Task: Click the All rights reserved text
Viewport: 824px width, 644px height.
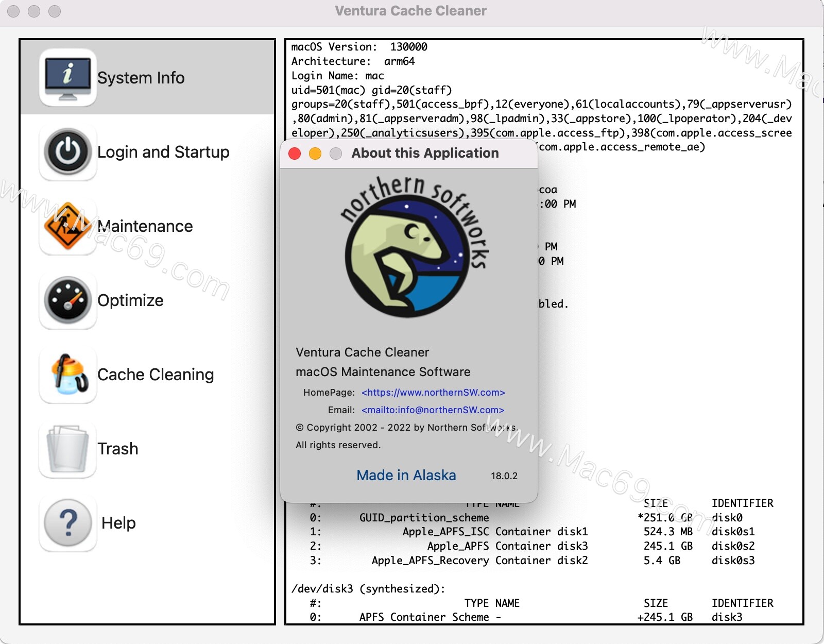Action: 338,445
